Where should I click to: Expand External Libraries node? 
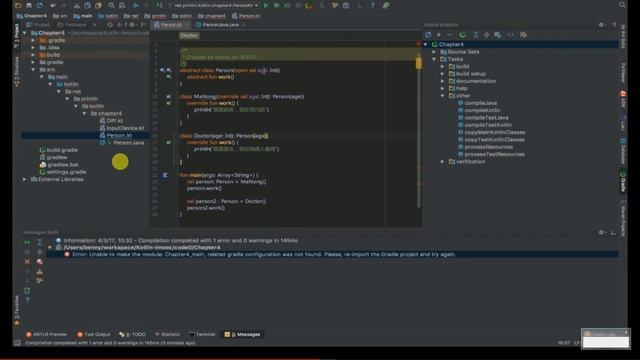(x=25, y=179)
